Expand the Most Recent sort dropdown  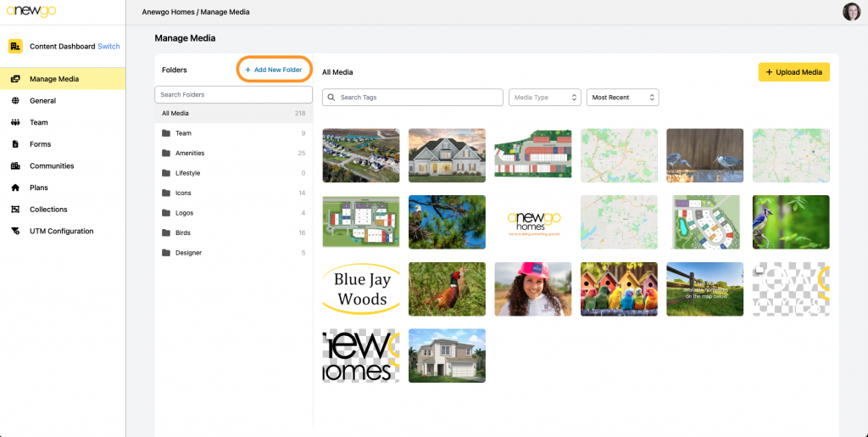click(x=622, y=98)
